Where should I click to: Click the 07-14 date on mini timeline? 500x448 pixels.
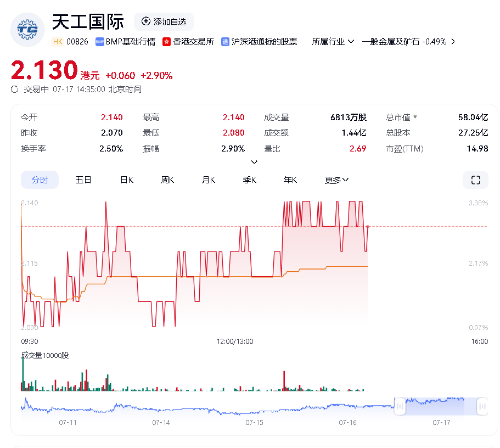click(161, 423)
